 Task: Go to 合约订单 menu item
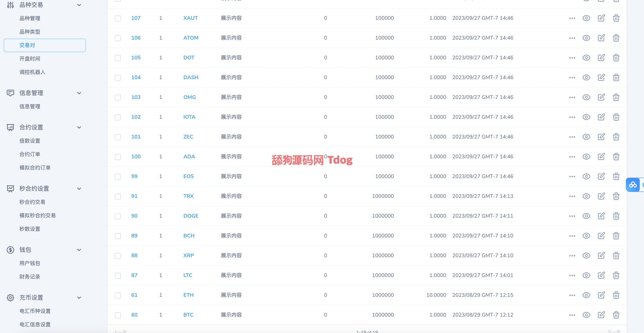(x=30, y=154)
